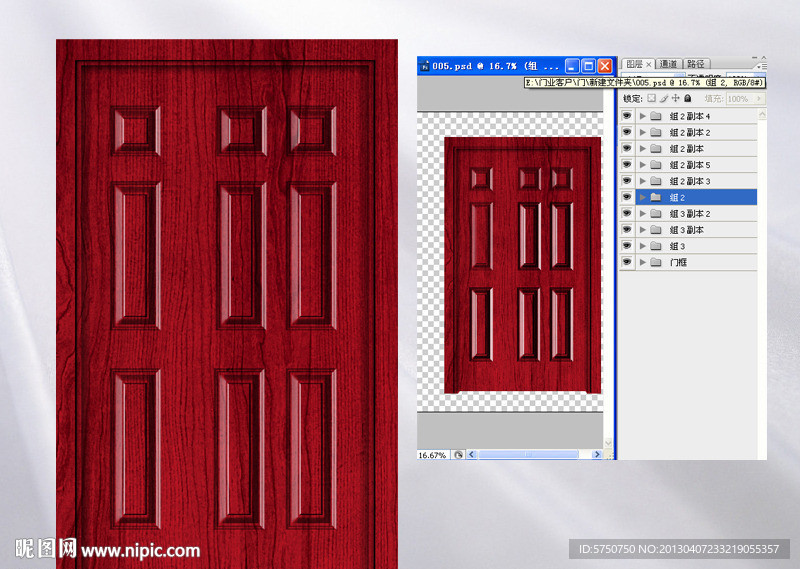Open the layers panel options menu icon
The width and height of the screenshot is (800, 569).
click(762, 66)
